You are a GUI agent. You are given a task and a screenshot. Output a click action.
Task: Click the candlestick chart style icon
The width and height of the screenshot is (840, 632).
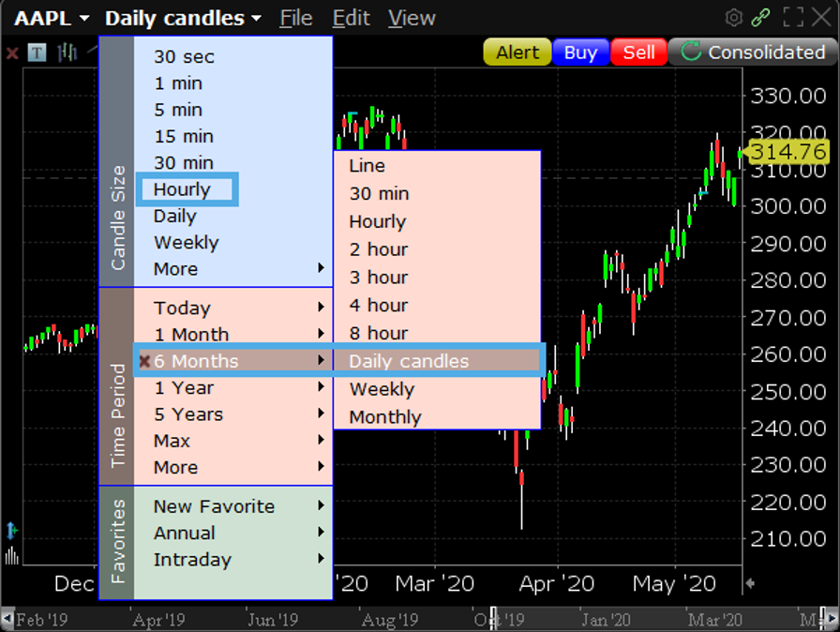(x=67, y=53)
